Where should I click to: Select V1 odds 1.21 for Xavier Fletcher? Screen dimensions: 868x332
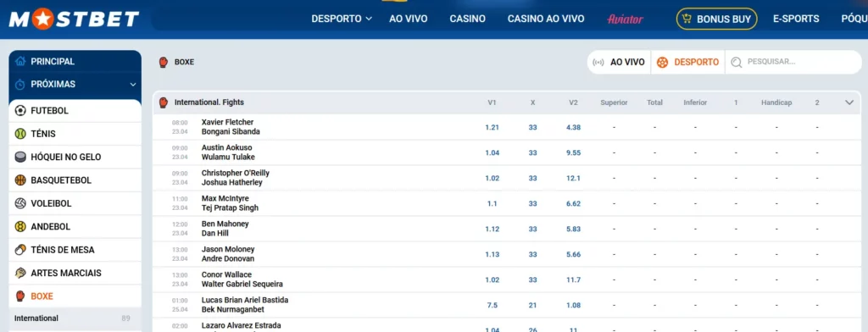[x=492, y=127]
